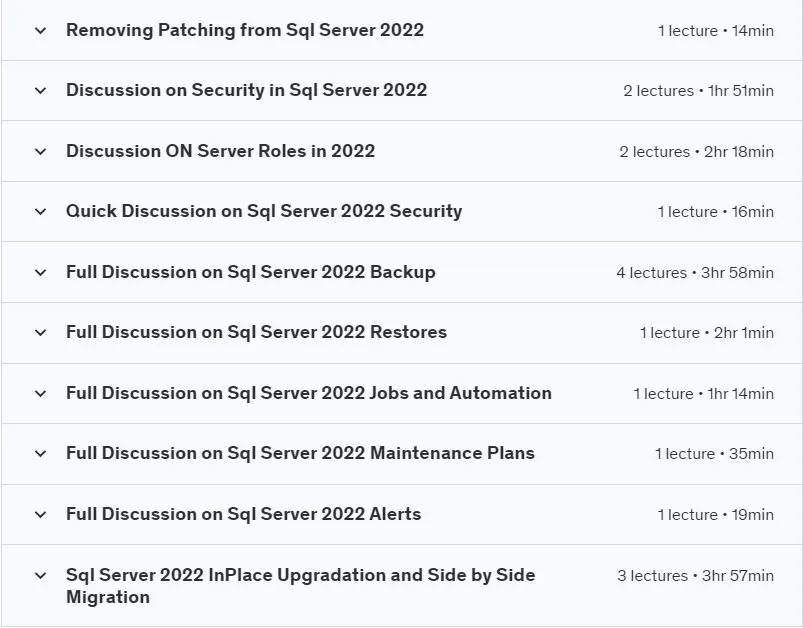Expand chevron for Jobs and Automation section
Screen dimensions: 803x628
point(40,393)
